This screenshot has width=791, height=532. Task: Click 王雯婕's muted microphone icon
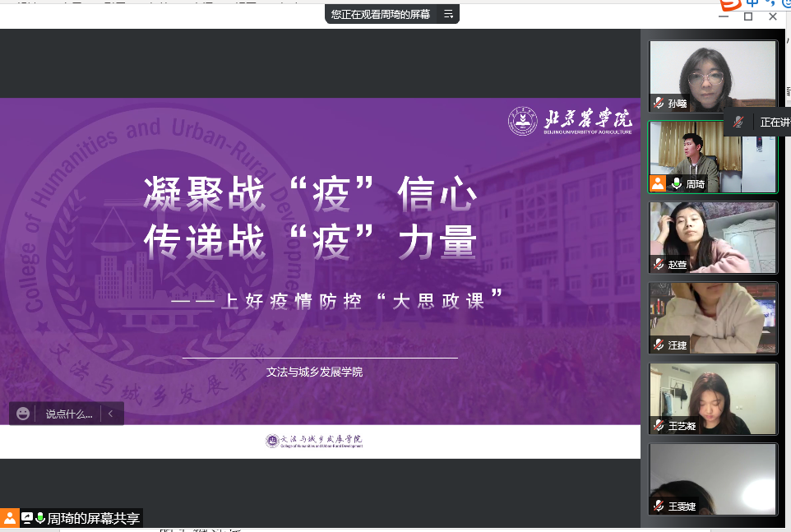(x=659, y=506)
